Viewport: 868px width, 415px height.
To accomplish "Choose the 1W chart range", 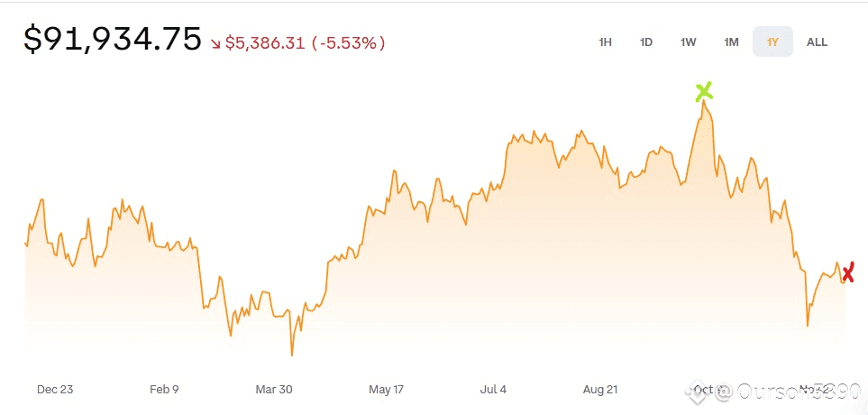I will pyautogui.click(x=689, y=41).
